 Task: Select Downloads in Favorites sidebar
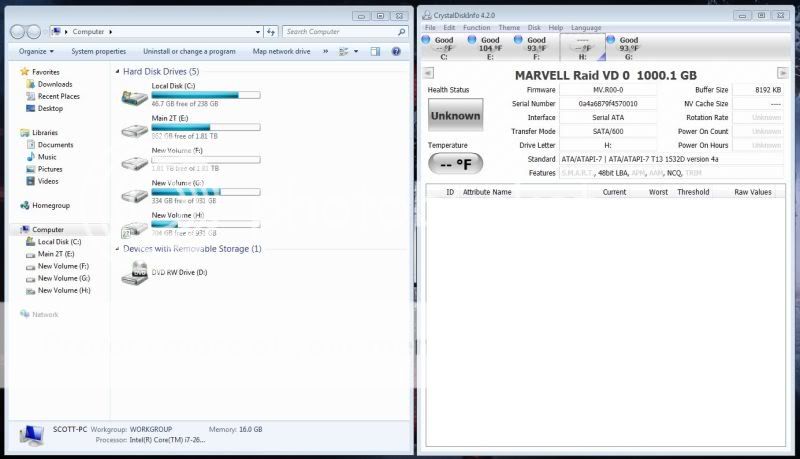[55, 84]
